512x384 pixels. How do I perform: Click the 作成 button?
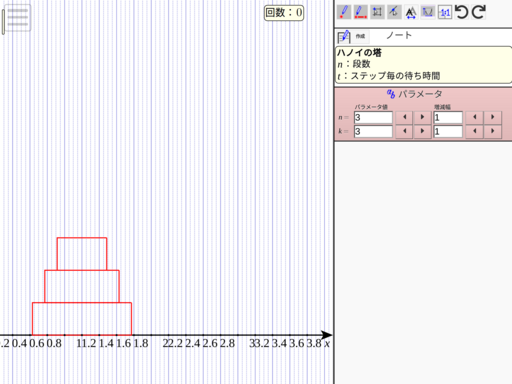360,36
